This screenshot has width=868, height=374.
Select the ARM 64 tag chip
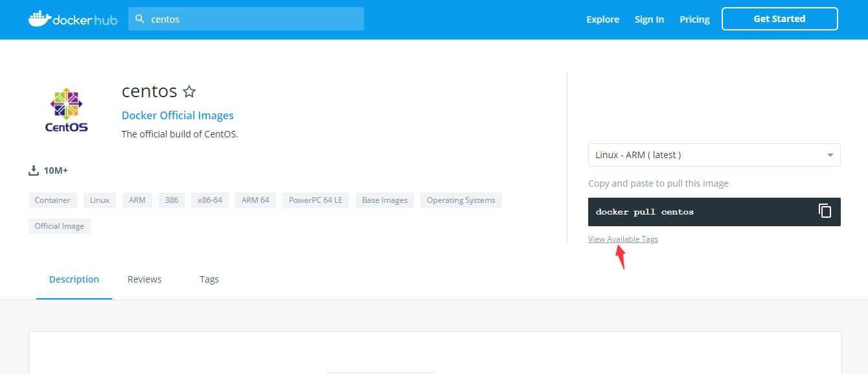pyautogui.click(x=255, y=200)
